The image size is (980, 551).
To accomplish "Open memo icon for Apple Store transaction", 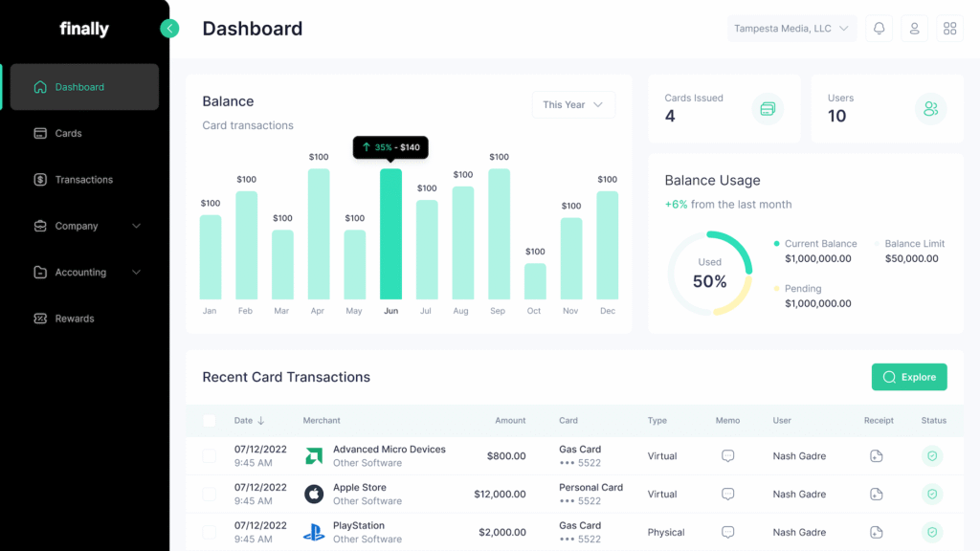I will tap(727, 495).
